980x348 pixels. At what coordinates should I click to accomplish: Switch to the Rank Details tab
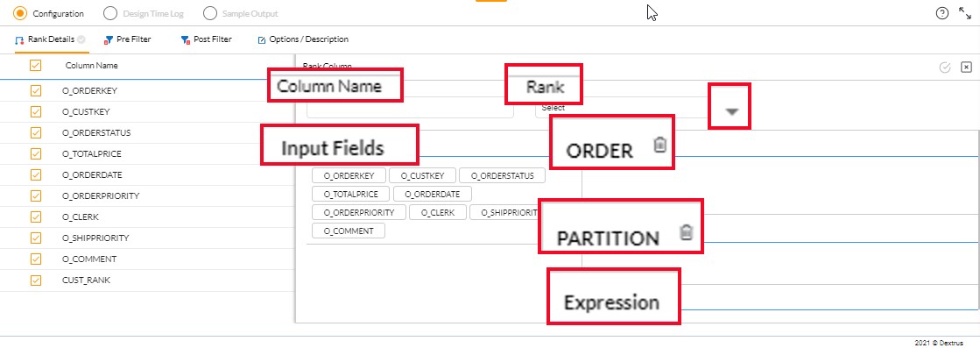(50, 39)
